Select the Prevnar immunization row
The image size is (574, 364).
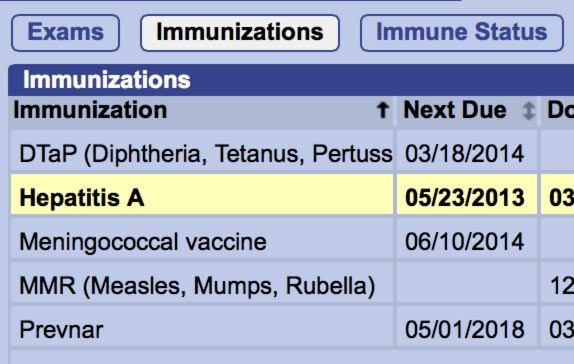292,330
